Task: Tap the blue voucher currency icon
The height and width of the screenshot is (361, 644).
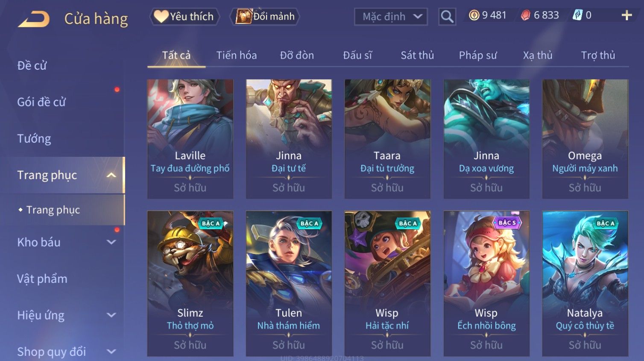Action: click(x=577, y=15)
